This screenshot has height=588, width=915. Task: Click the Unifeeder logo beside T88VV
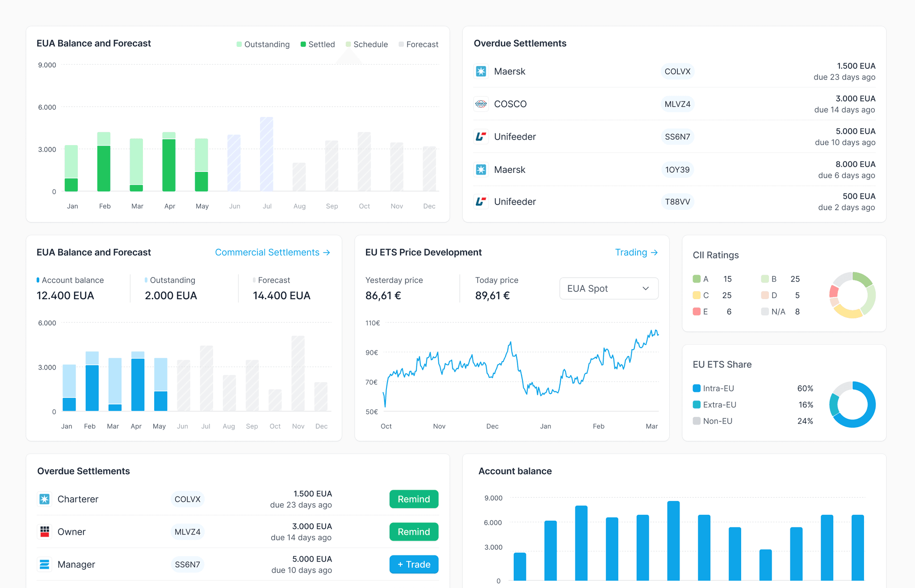(481, 202)
